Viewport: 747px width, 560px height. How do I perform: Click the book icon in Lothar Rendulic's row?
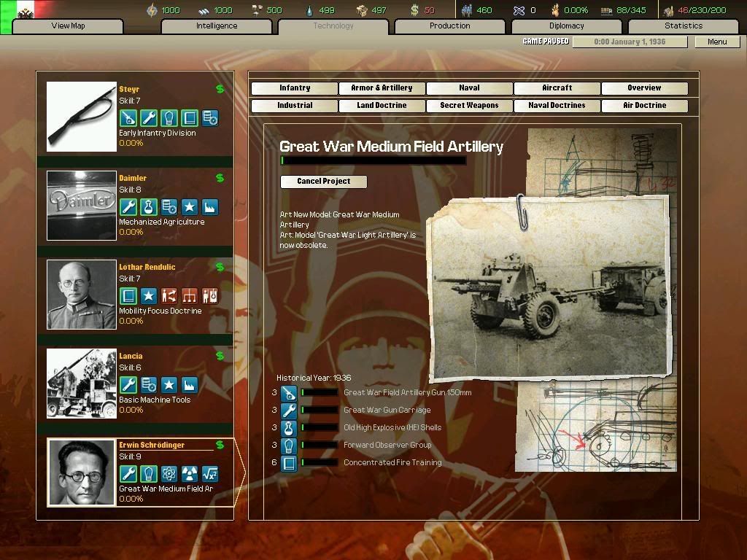[128, 296]
